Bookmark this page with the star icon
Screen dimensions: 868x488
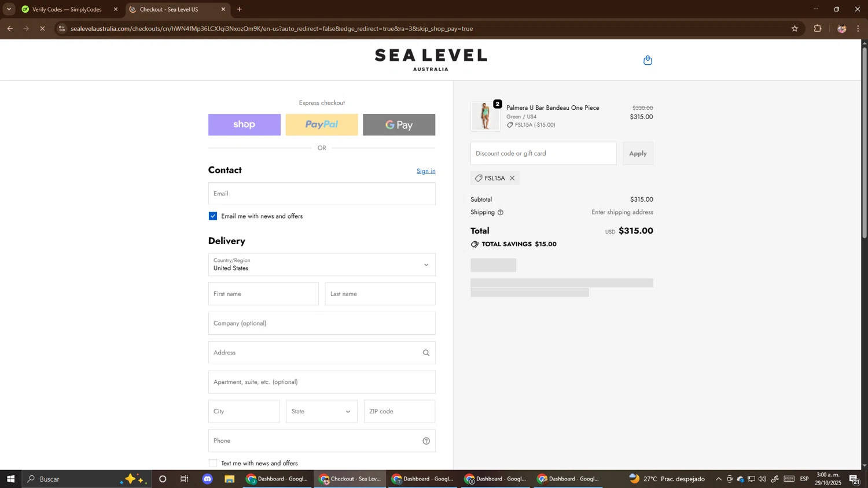pyautogui.click(x=795, y=28)
